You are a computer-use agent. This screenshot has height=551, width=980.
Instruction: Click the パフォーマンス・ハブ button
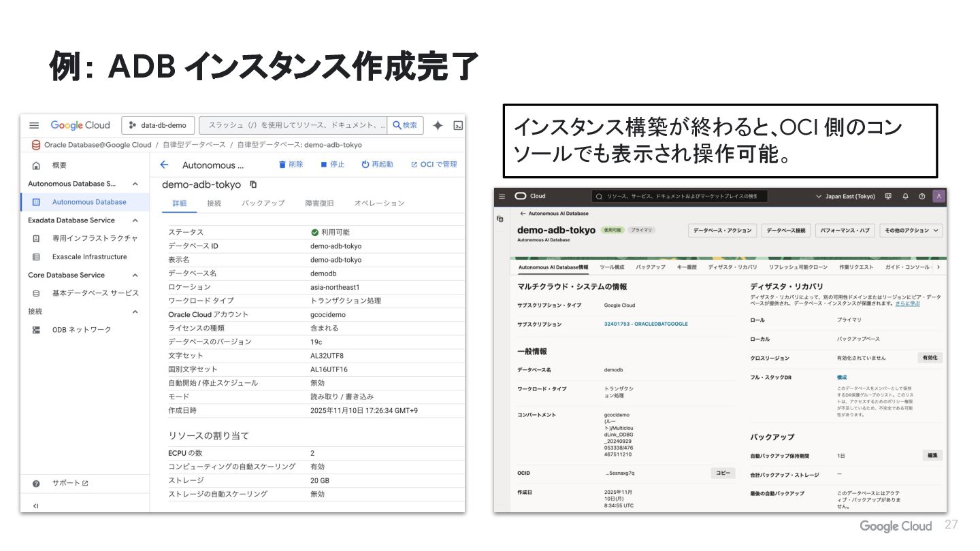click(845, 231)
